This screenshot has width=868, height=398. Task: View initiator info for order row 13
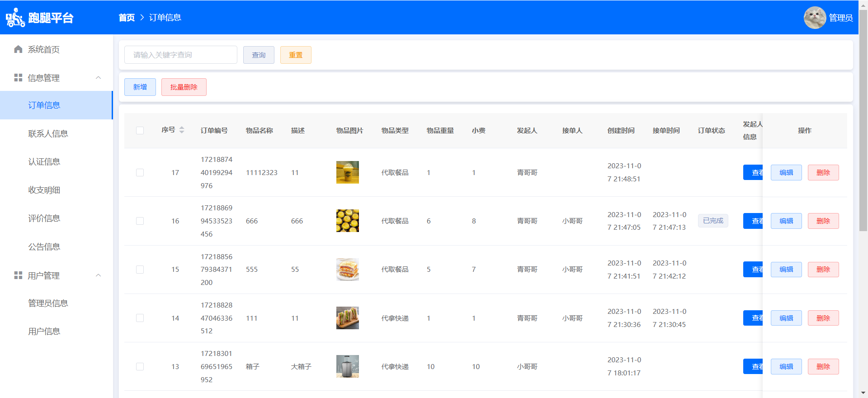click(x=753, y=366)
